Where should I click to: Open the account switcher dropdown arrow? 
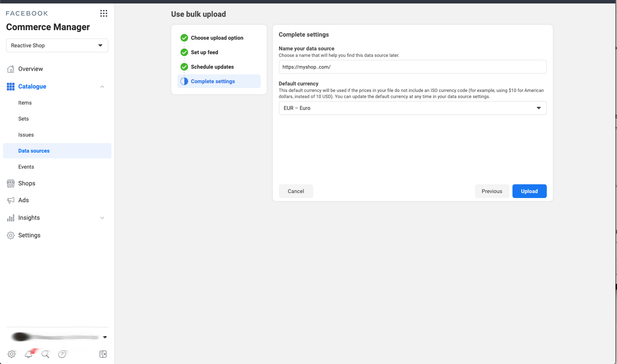point(105,337)
